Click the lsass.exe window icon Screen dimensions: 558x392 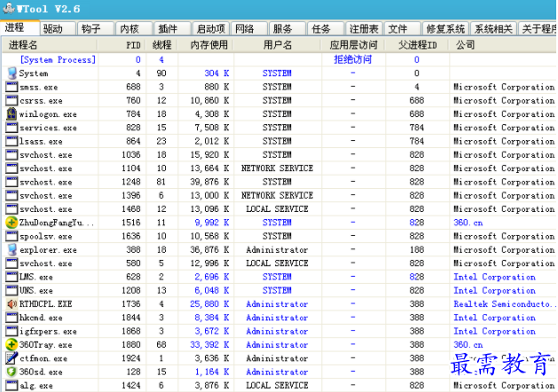click(x=12, y=141)
